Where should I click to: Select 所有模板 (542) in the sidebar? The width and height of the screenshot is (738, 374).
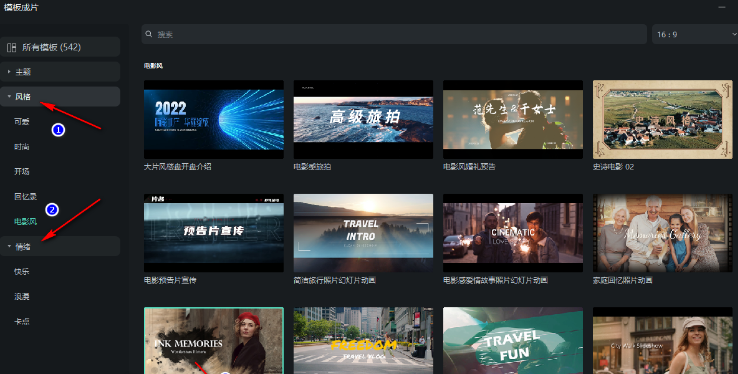coord(60,47)
